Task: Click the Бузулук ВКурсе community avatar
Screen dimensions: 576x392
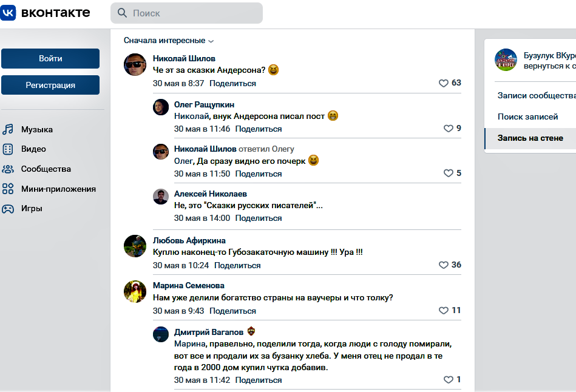Action: point(506,60)
